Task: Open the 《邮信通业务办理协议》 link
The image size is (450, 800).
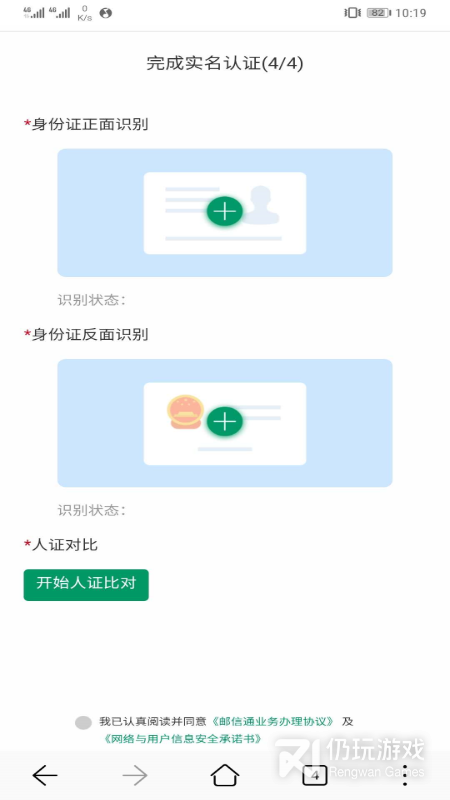Action: [x=272, y=721]
